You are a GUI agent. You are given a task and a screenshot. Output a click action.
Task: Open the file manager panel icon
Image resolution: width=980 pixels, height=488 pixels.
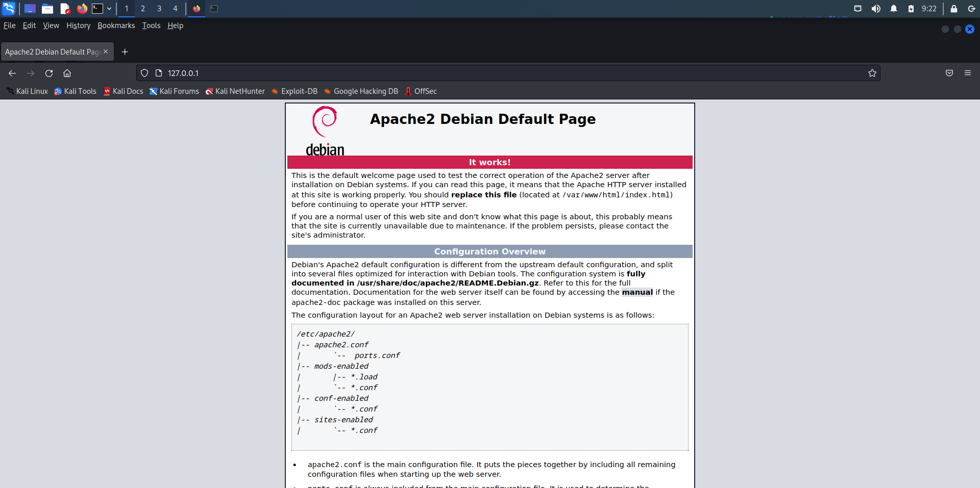(47, 9)
